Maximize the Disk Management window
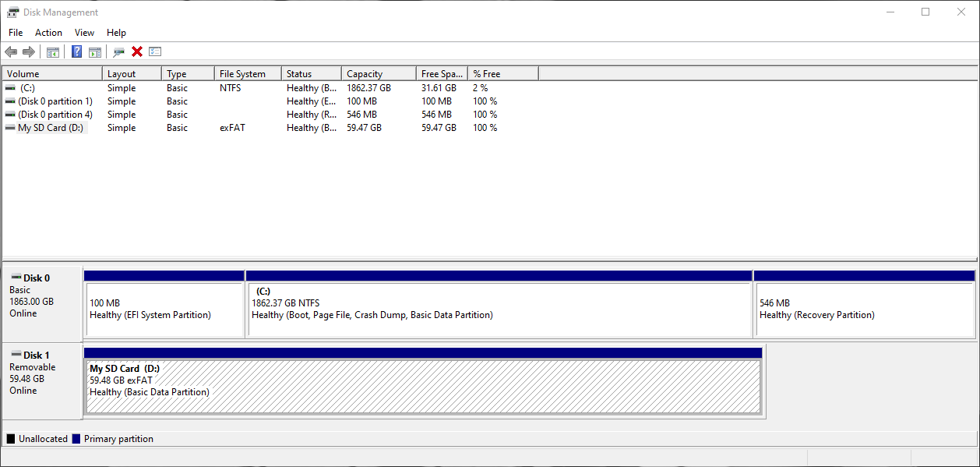This screenshot has height=467, width=980. click(925, 12)
